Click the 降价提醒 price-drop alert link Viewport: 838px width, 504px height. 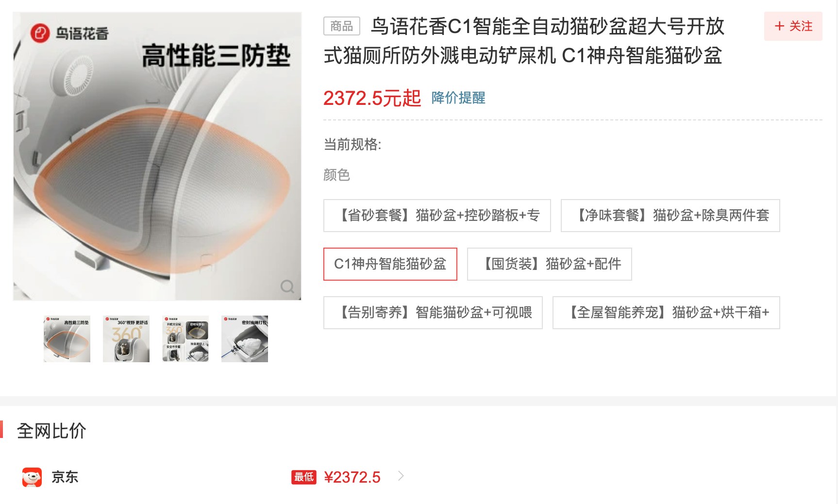(x=458, y=98)
